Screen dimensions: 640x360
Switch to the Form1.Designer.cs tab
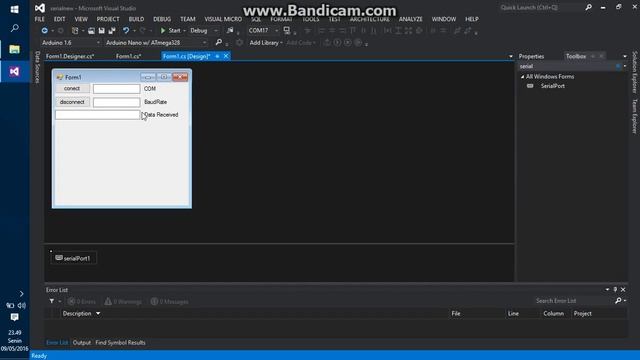pyautogui.click(x=70, y=56)
